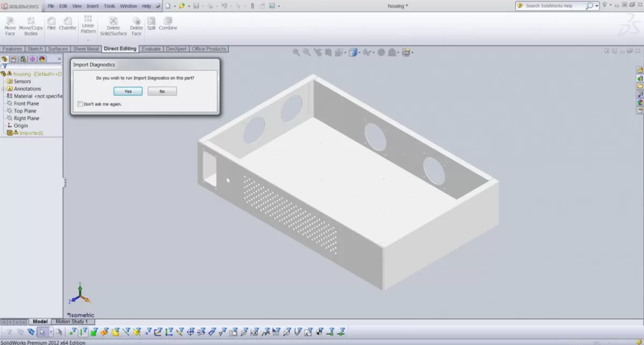Screen dimensions: 644x345
Task: Click the Rebuild traffic light icon
Action: click(x=252, y=6)
